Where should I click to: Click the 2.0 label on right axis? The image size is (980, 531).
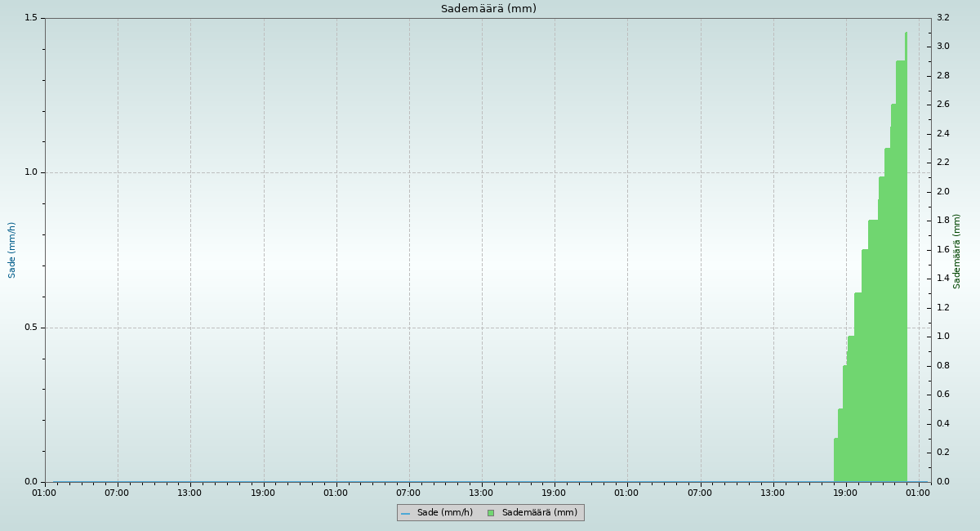coord(942,192)
